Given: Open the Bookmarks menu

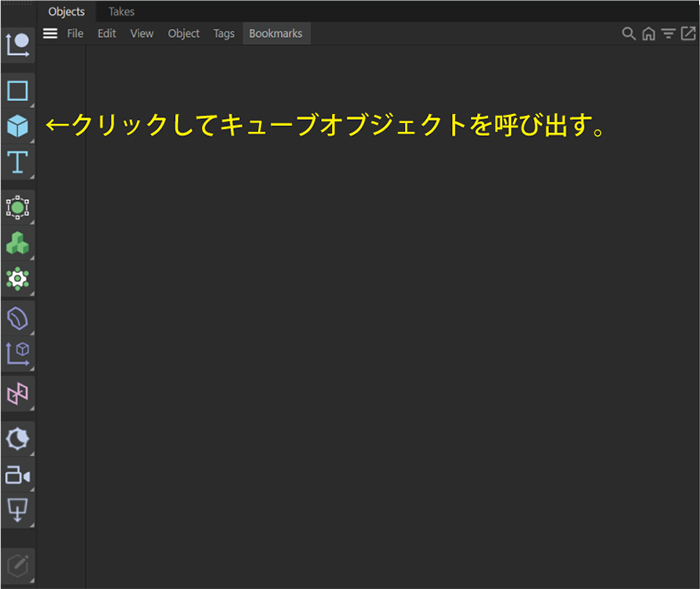Looking at the screenshot, I should point(275,33).
